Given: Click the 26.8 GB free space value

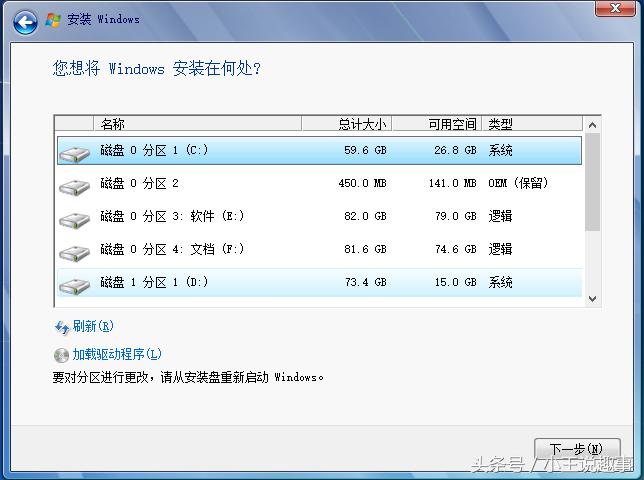Looking at the screenshot, I should 455,150.
